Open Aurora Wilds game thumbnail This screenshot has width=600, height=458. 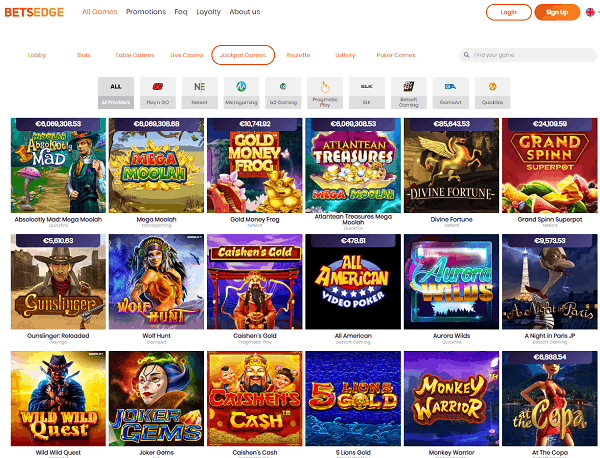[451, 282]
